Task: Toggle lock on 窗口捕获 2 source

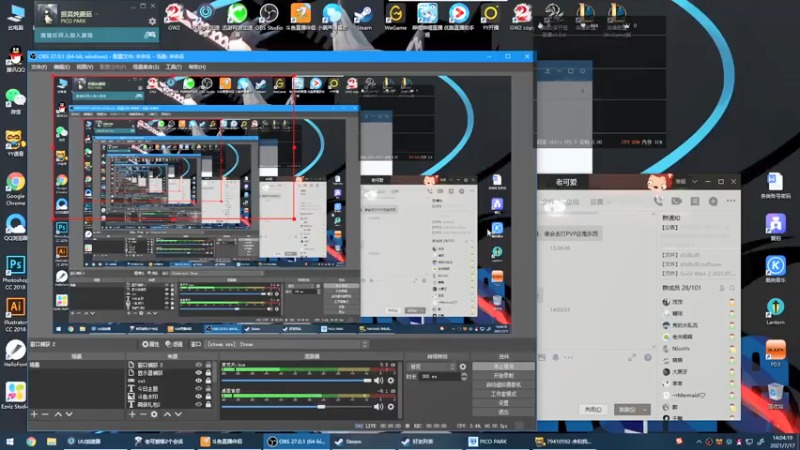Action: (208, 365)
